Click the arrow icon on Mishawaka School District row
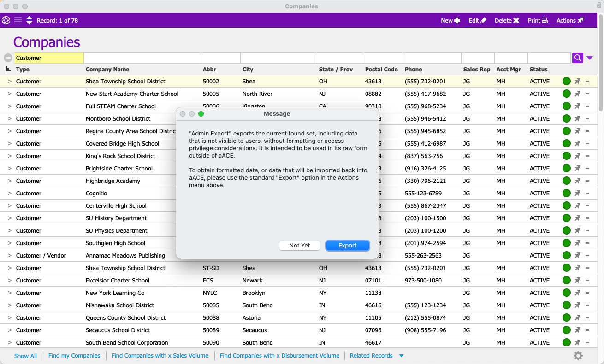The height and width of the screenshot is (364, 604). (x=578, y=305)
